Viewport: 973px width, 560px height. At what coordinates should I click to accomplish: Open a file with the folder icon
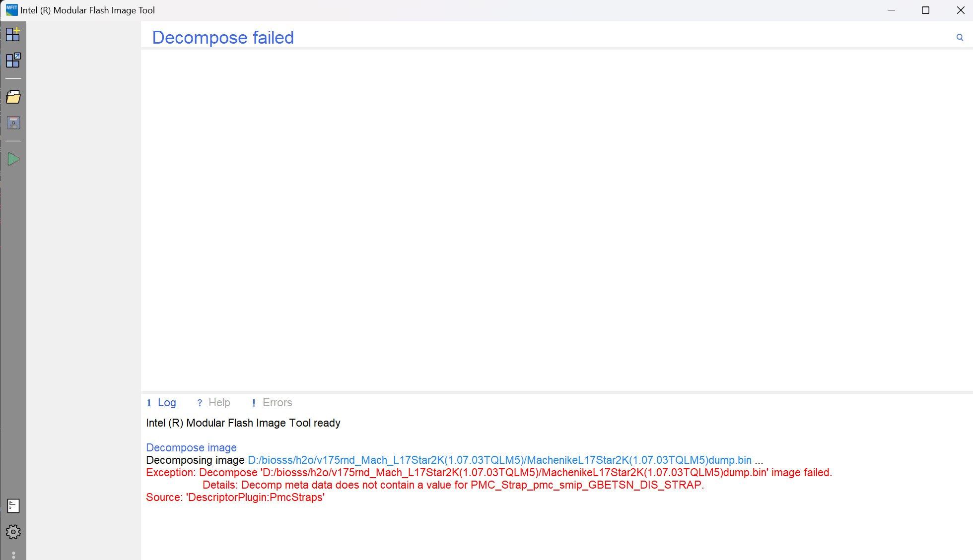13,97
